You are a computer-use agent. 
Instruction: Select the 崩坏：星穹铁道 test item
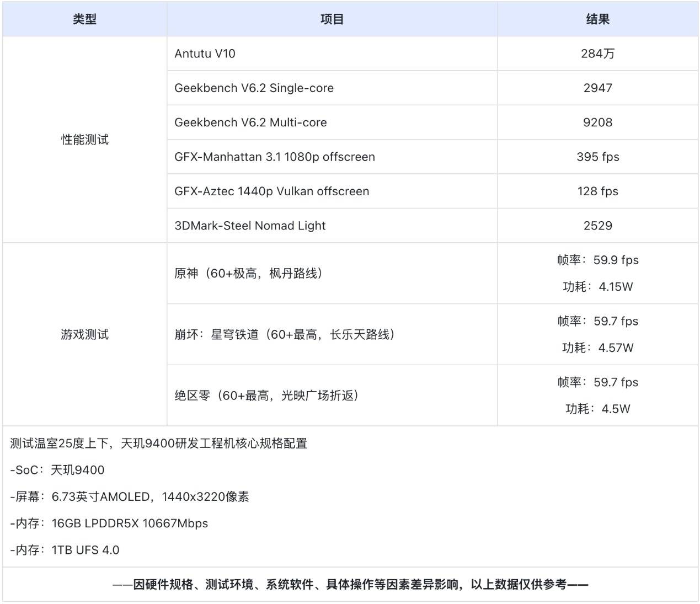click(284, 335)
